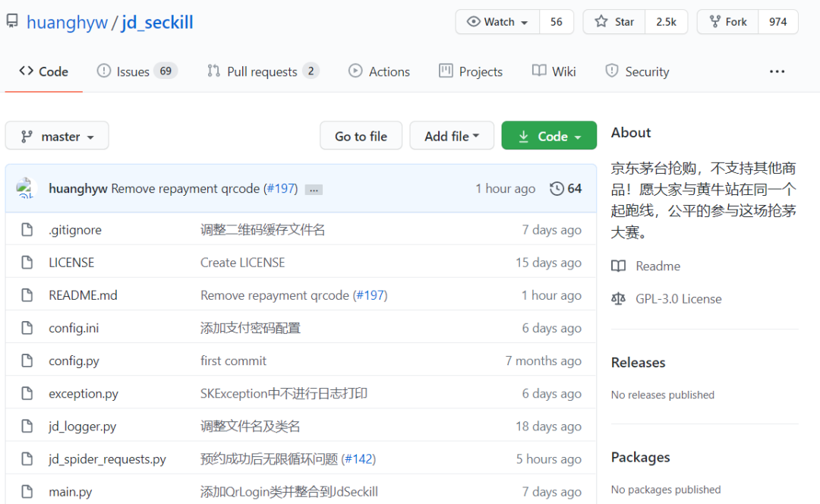View the 2.5k stargazers count
The height and width of the screenshot is (504, 820).
tap(667, 22)
